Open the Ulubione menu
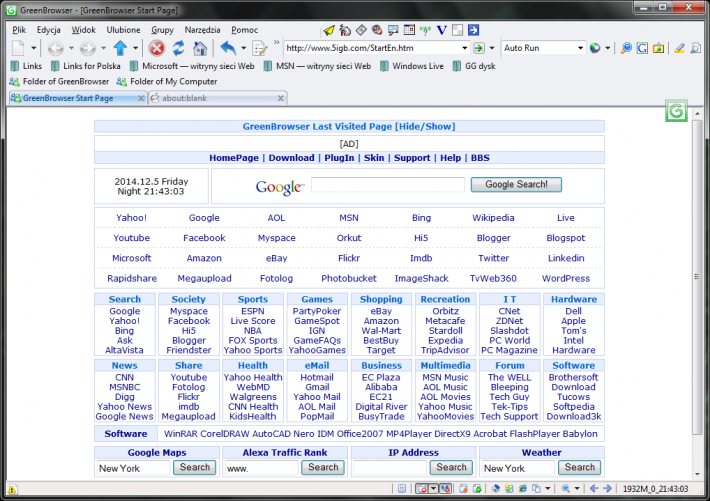Viewport: 710px width, 501px height. (123, 30)
